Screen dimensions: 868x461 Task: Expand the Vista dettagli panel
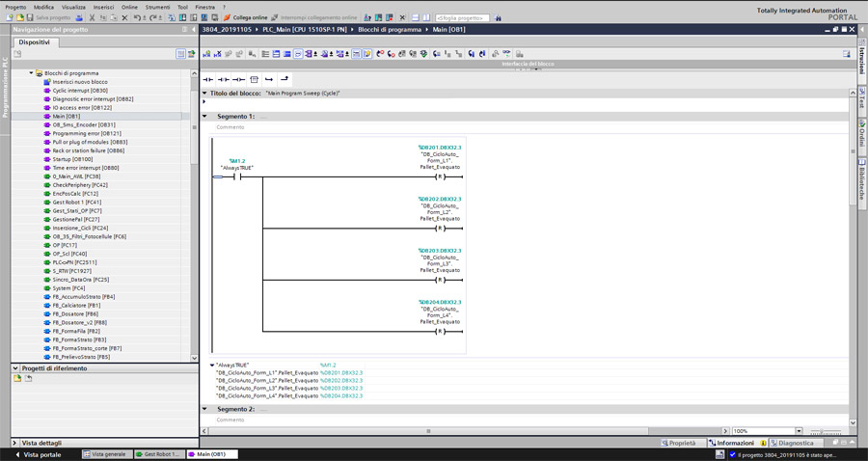coord(15,443)
